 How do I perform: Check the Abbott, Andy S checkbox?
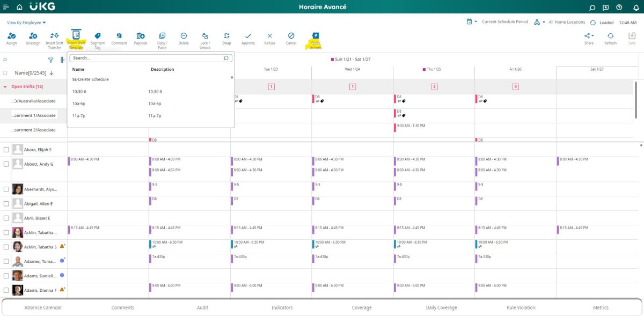click(6, 164)
